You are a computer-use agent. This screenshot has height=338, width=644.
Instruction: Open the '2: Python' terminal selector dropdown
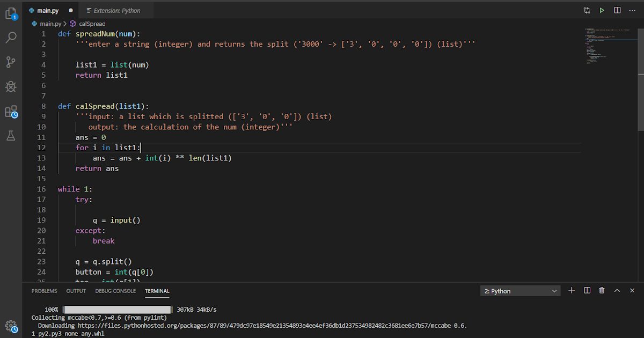click(519, 290)
